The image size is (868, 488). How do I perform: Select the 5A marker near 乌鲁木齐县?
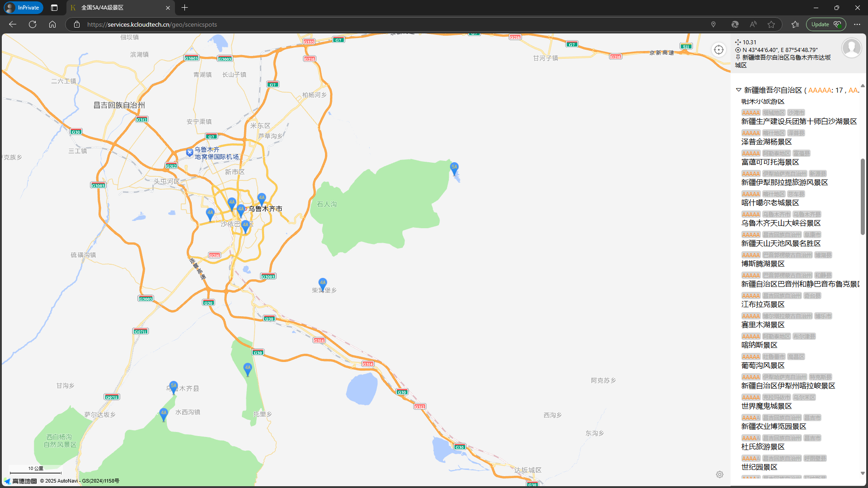click(x=174, y=387)
